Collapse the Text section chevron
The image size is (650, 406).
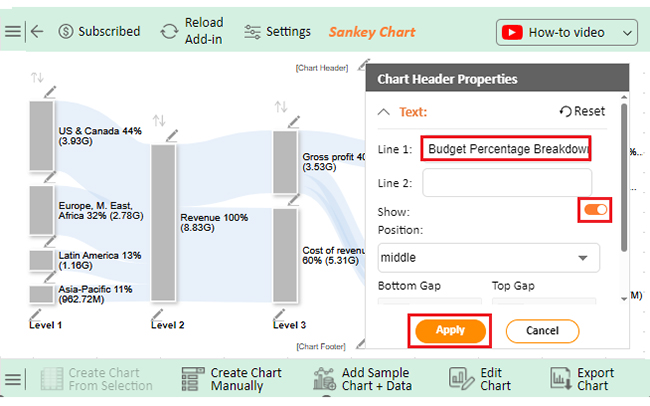[385, 112]
